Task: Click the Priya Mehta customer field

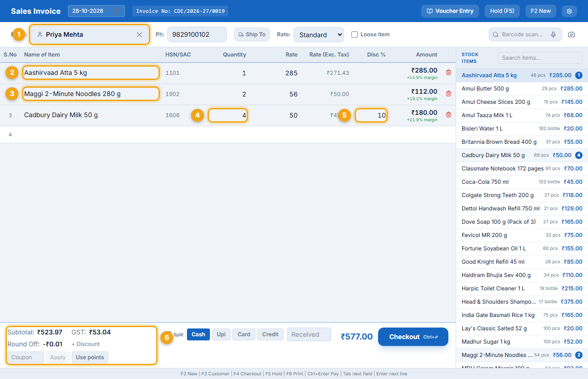Action: point(90,34)
